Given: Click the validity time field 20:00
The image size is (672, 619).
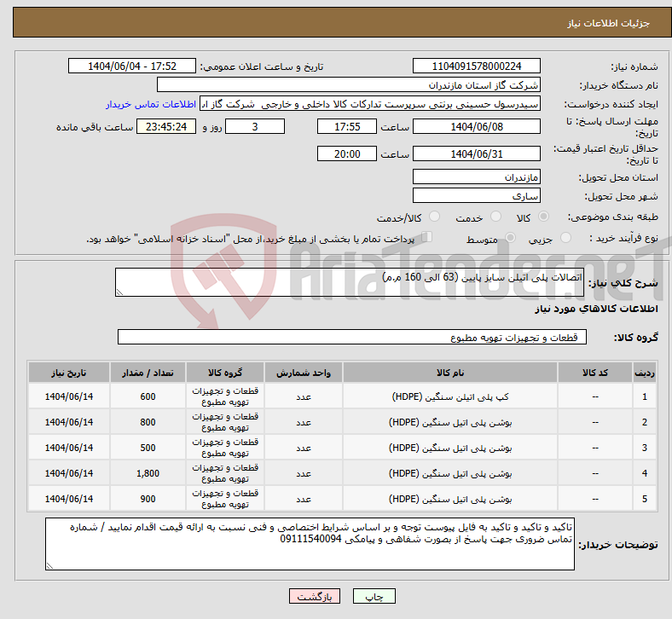Looking at the screenshot, I should pyautogui.click(x=347, y=153).
